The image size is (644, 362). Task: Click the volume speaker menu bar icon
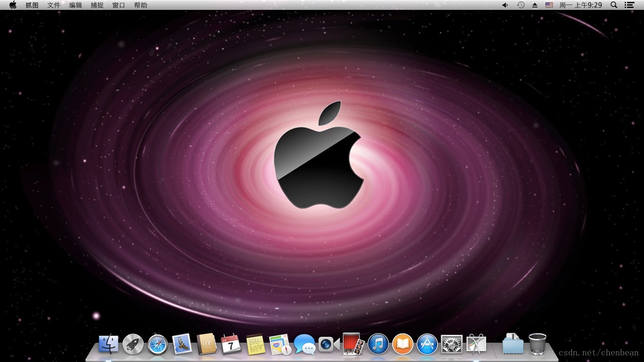[x=505, y=5]
